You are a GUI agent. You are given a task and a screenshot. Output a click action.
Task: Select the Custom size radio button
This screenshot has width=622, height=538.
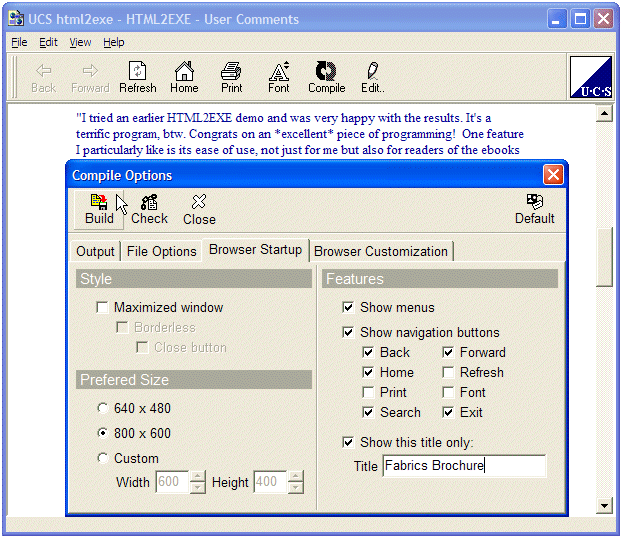pyautogui.click(x=103, y=458)
